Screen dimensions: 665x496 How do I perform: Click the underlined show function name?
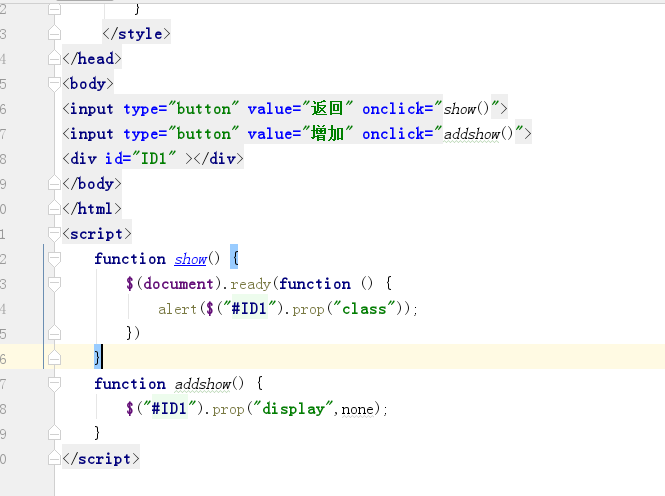click(x=190, y=259)
